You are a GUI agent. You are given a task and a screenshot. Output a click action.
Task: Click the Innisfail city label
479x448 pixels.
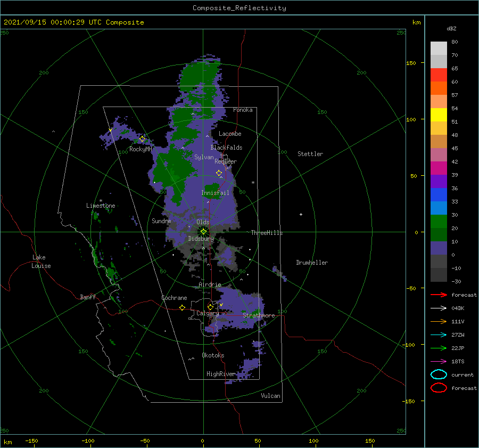(215, 193)
